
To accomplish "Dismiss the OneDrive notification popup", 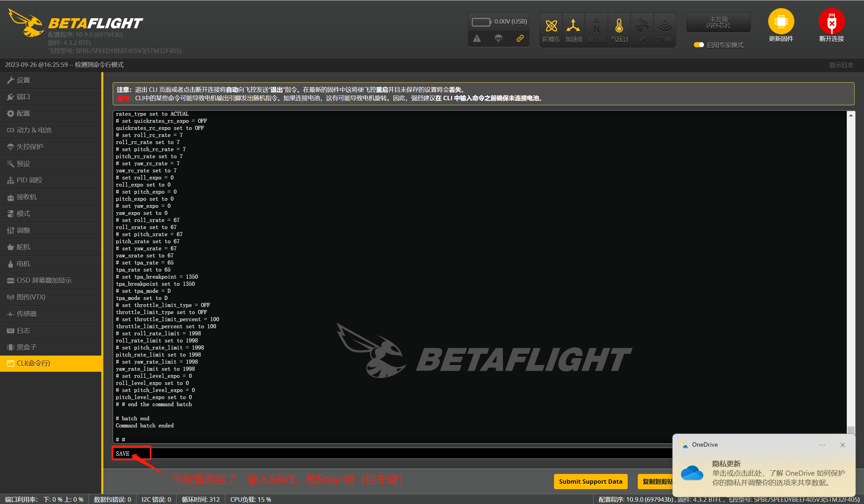I will point(842,445).
